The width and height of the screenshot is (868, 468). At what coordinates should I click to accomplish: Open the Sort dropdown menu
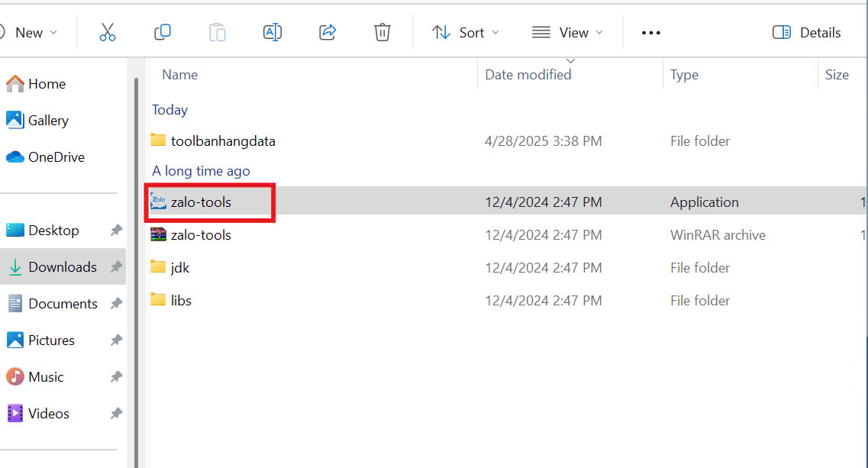tap(466, 33)
